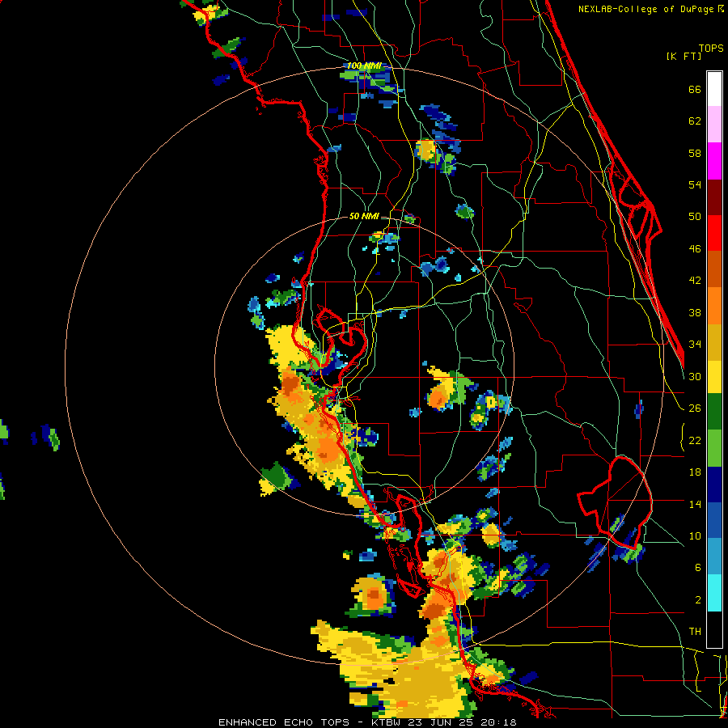Click the NEXLAB-College of DuPage label

(x=647, y=9)
